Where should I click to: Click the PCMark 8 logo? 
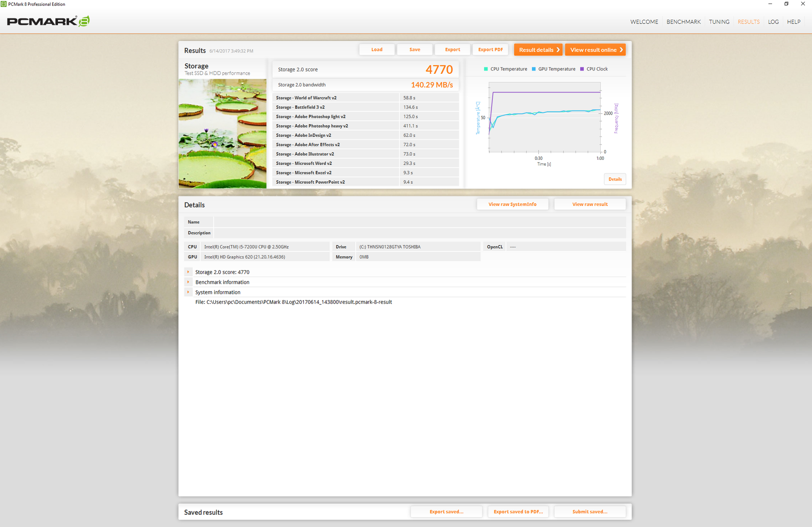(x=48, y=21)
